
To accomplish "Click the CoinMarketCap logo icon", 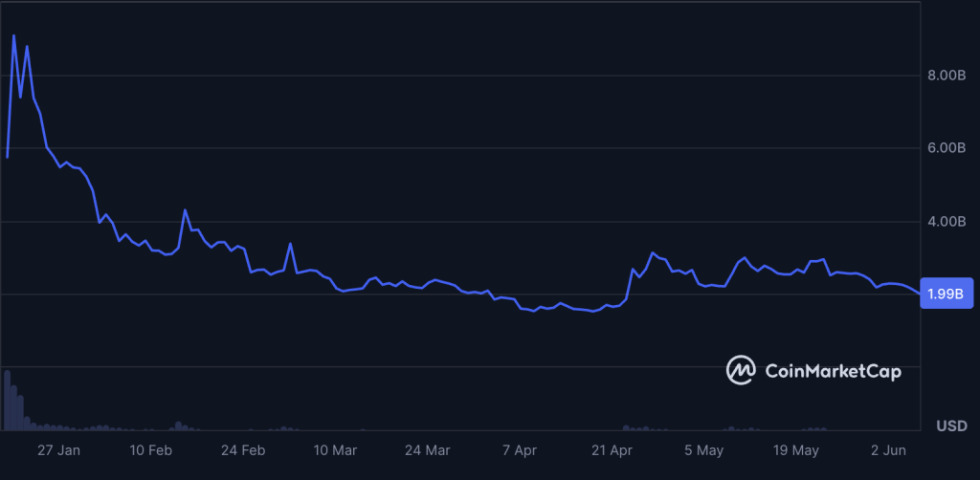I will [741, 370].
